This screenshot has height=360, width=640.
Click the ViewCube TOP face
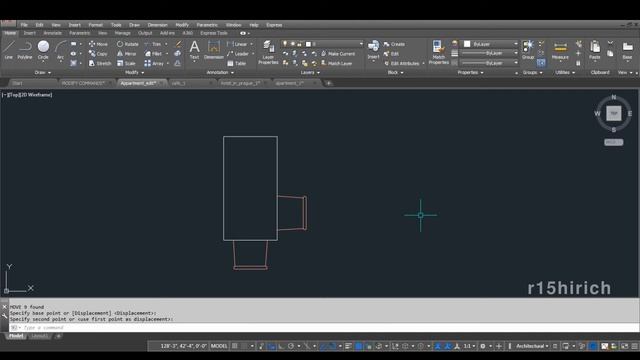tap(613, 113)
